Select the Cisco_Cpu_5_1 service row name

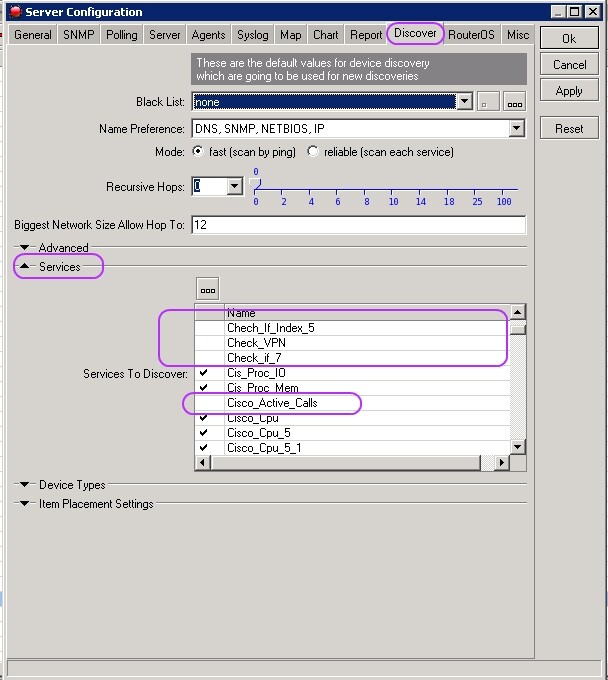264,448
